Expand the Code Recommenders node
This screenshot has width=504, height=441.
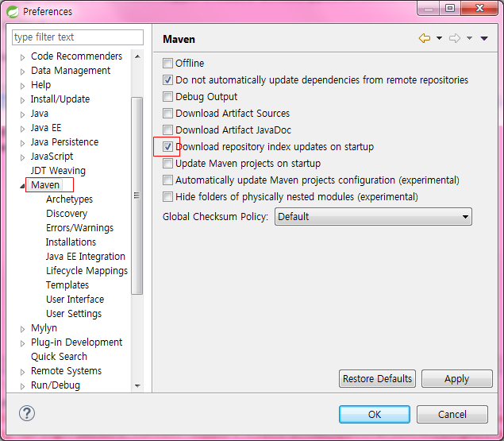pos(22,57)
